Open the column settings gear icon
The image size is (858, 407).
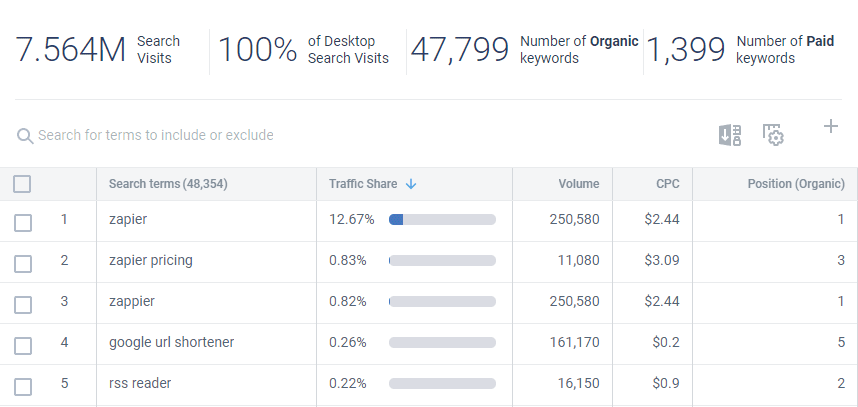pos(773,135)
